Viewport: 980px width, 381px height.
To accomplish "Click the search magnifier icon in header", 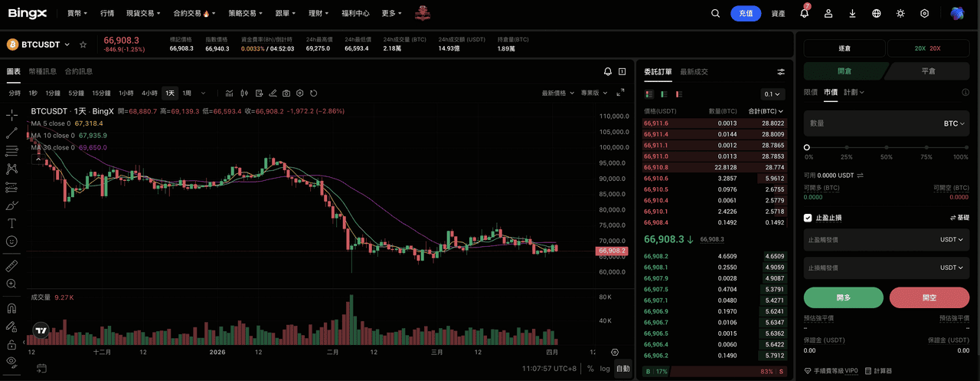I will click(715, 13).
